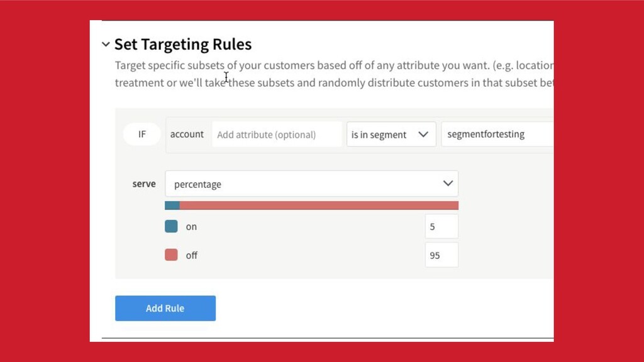Click the IF condition pill
Viewport: 644px width, 362px height.
coord(142,134)
